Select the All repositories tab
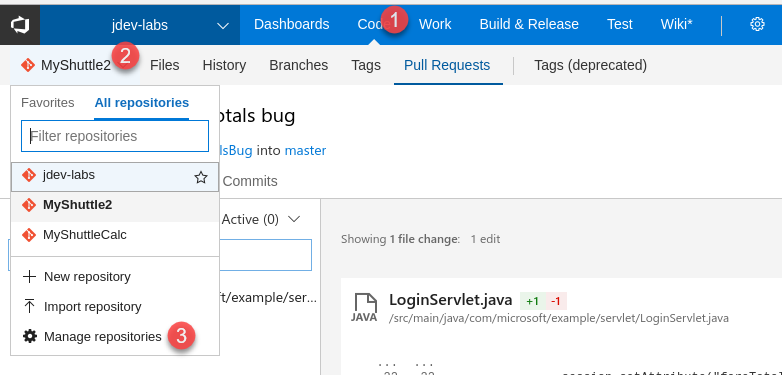782x375 pixels. pos(142,103)
